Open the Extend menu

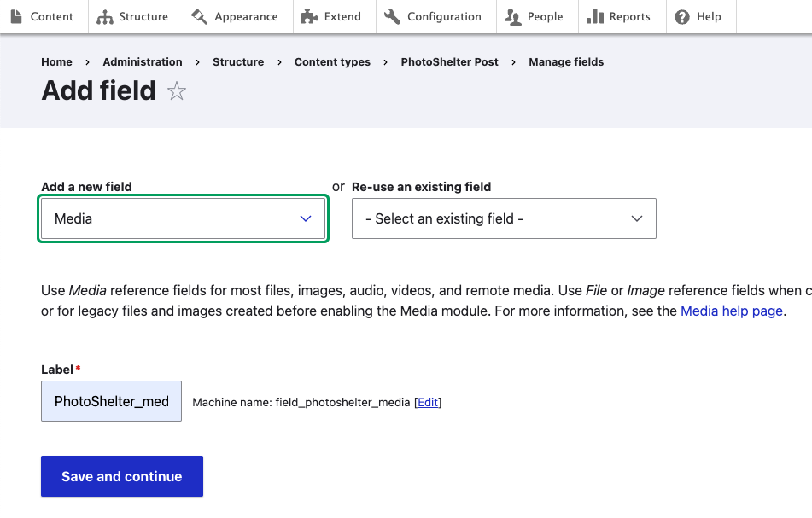pos(335,16)
